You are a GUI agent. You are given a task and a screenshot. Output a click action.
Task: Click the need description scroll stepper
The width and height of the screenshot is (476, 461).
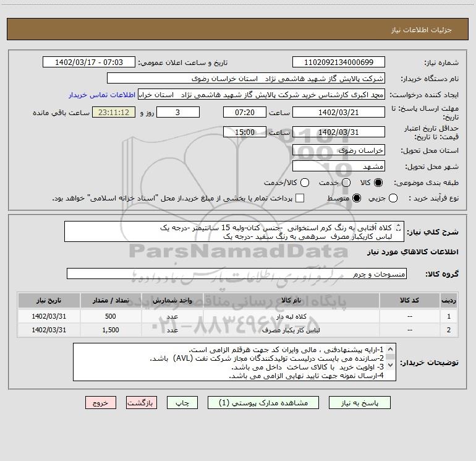point(399,227)
